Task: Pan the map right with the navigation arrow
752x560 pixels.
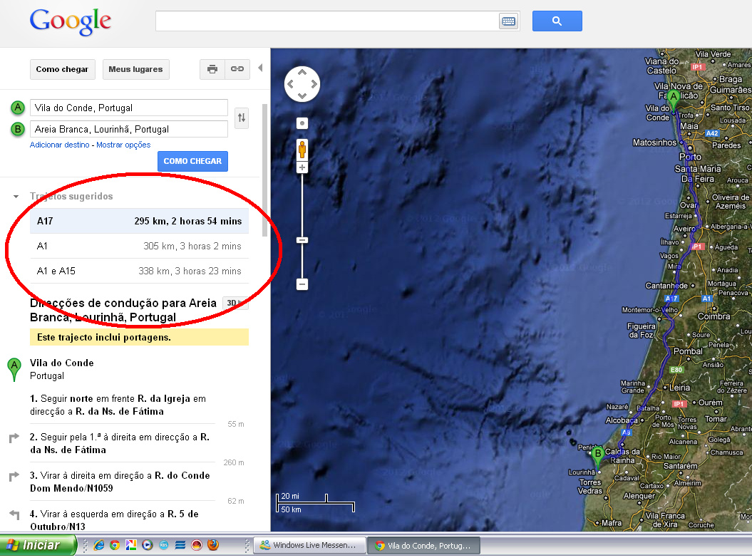Action: click(314, 84)
